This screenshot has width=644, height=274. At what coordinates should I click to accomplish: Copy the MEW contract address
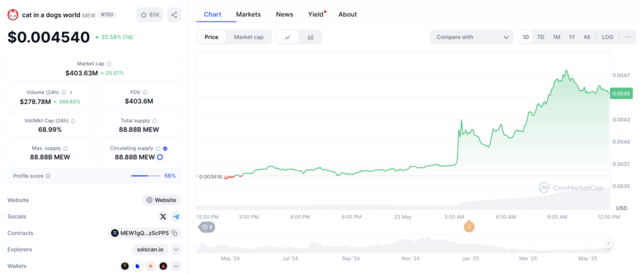(175, 233)
